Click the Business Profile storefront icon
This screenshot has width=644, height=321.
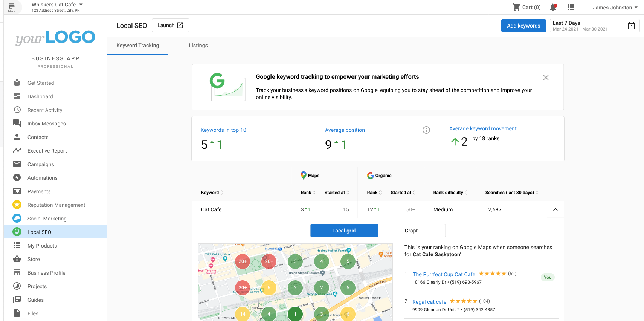[x=17, y=273]
